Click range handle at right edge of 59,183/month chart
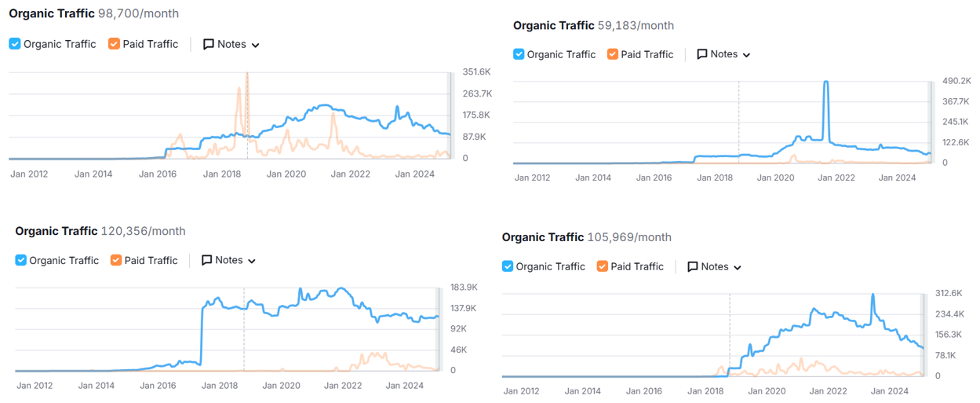This screenshot has height=403, width=980. (932, 122)
